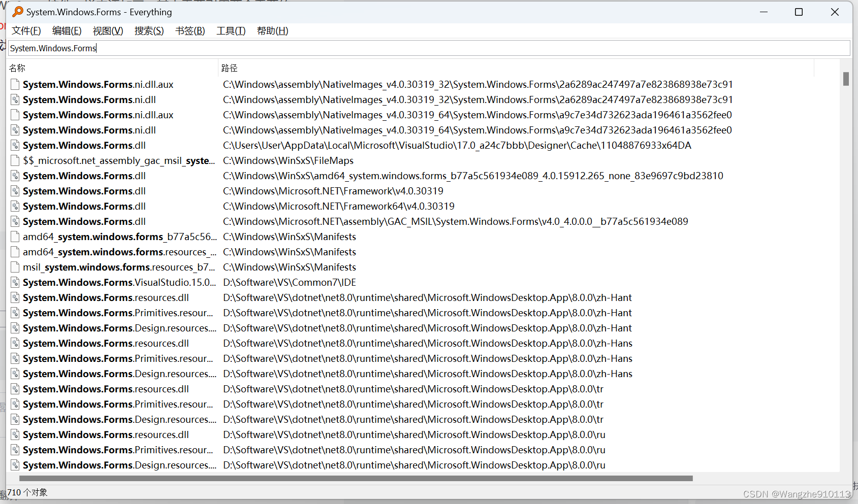Click the file icon of System.Windows.Forms.ni.dll.aux
The image size is (858, 504).
pos(15,84)
